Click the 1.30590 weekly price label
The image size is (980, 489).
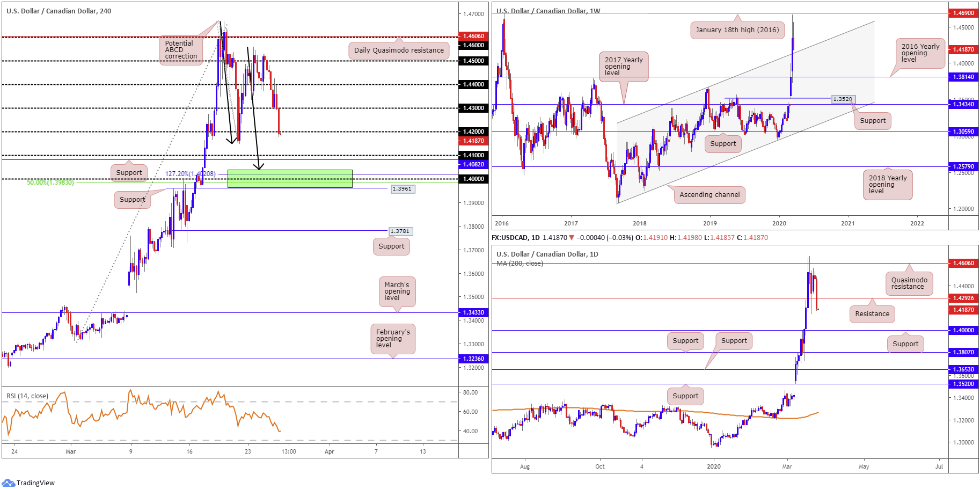click(963, 132)
